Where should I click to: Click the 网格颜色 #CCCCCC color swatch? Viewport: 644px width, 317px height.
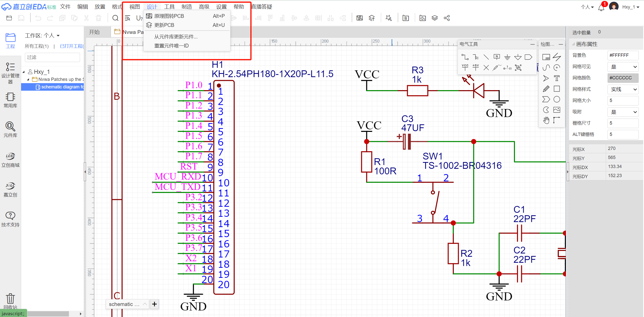(x=623, y=78)
